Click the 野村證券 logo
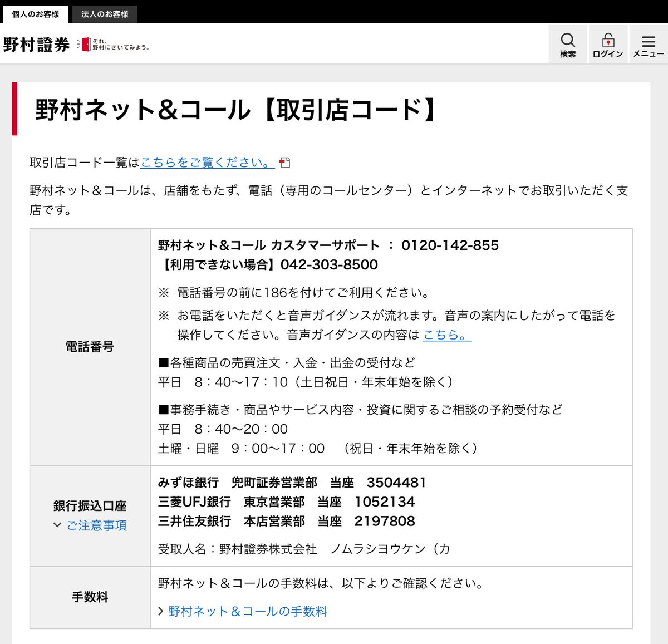This screenshot has width=668, height=644. [x=37, y=45]
